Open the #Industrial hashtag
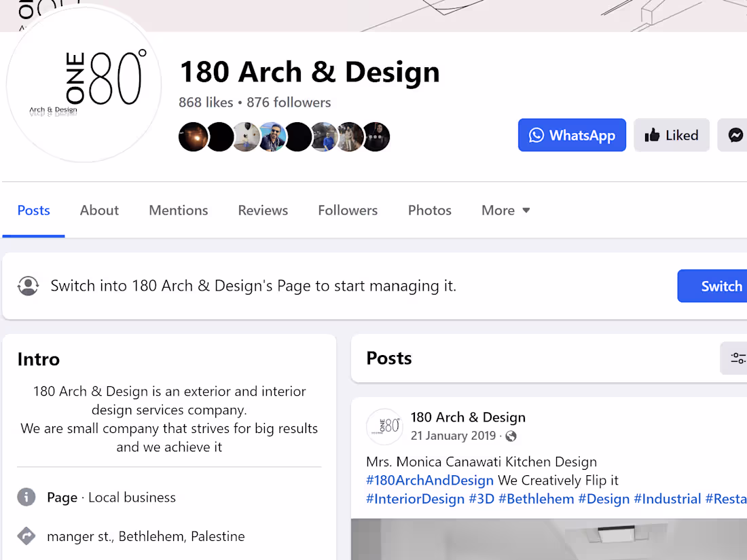This screenshot has height=560, width=747. coord(667,499)
